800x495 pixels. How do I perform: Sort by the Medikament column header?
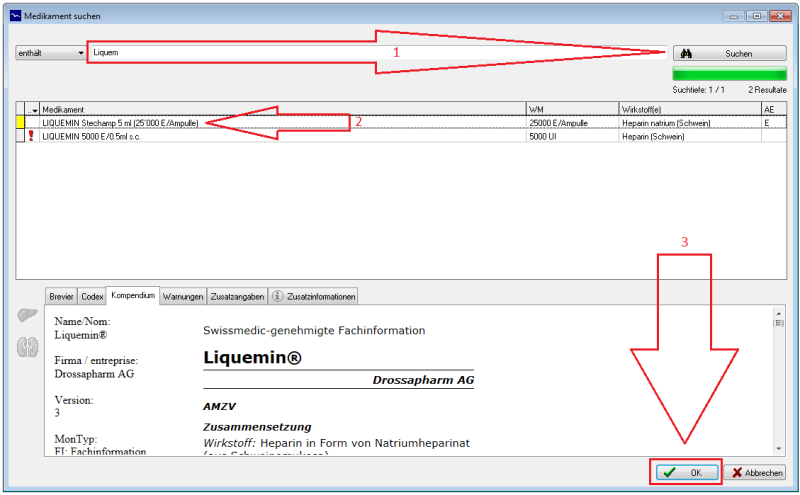282,109
